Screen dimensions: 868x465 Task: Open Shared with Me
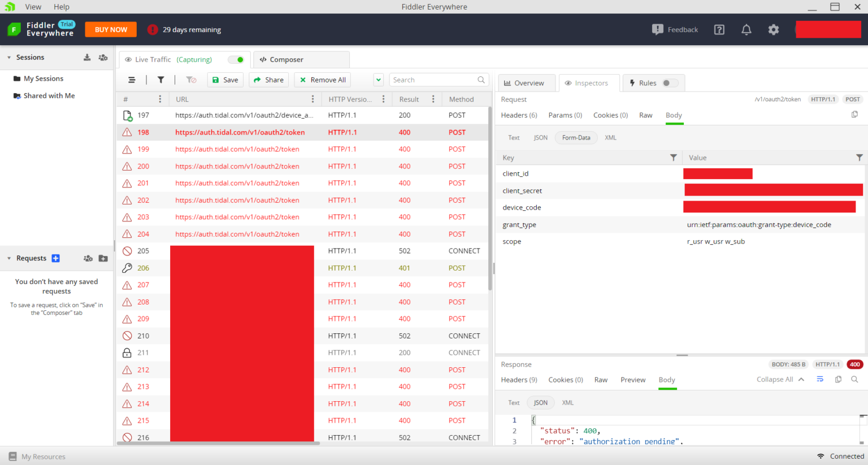coord(49,95)
